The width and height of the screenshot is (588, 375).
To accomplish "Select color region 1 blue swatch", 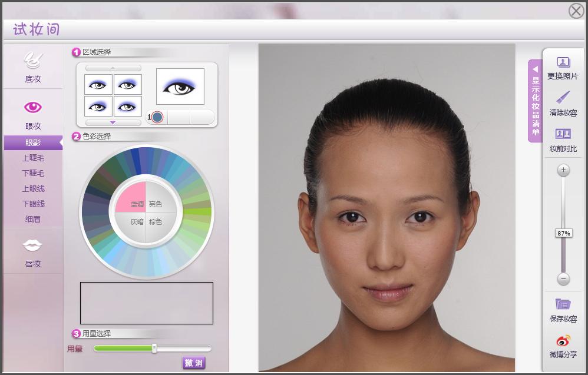I will tap(157, 117).
